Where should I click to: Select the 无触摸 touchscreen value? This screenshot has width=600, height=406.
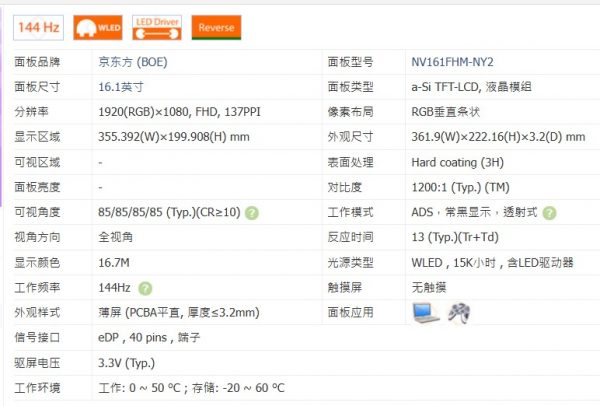(x=429, y=287)
